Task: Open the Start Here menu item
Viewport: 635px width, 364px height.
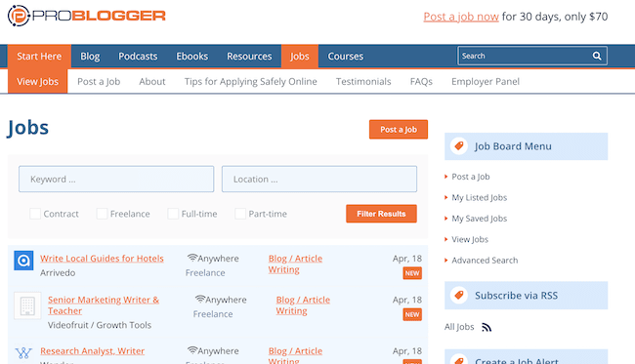Action: point(39,57)
